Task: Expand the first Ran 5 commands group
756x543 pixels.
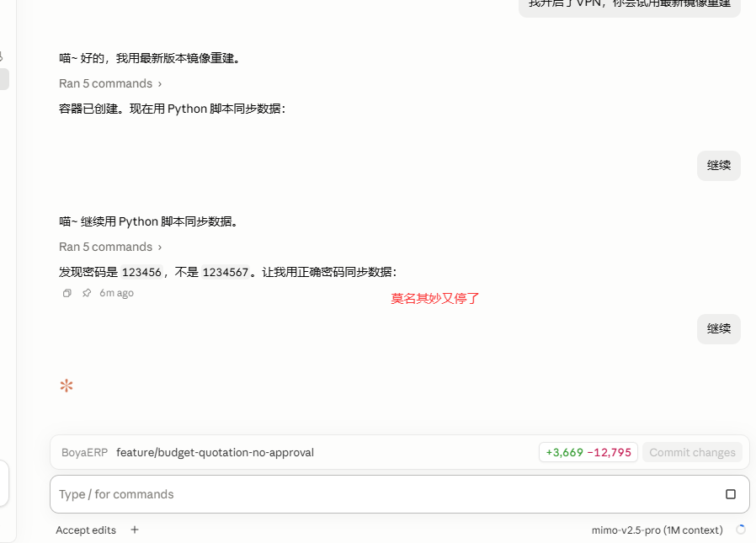Action: (x=110, y=83)
